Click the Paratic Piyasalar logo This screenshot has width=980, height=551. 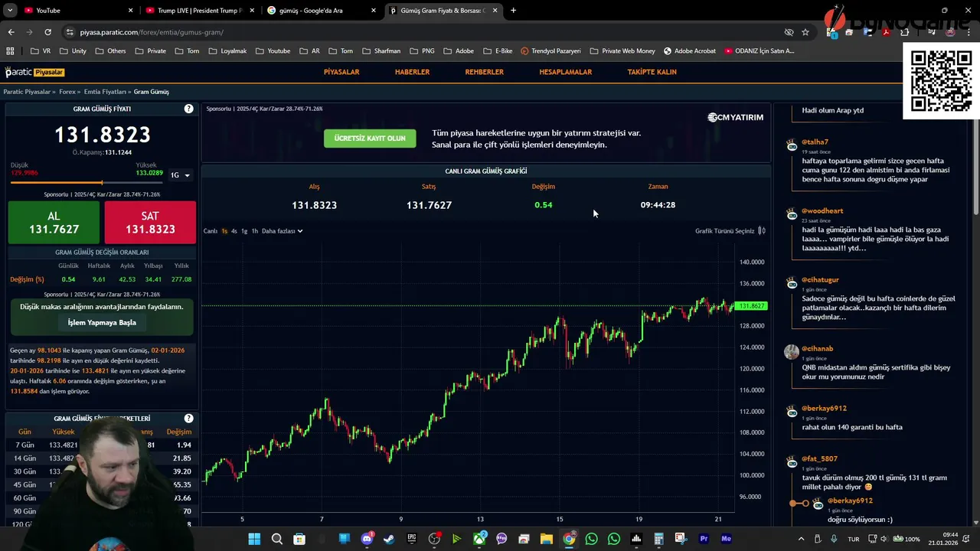(34, 72)
